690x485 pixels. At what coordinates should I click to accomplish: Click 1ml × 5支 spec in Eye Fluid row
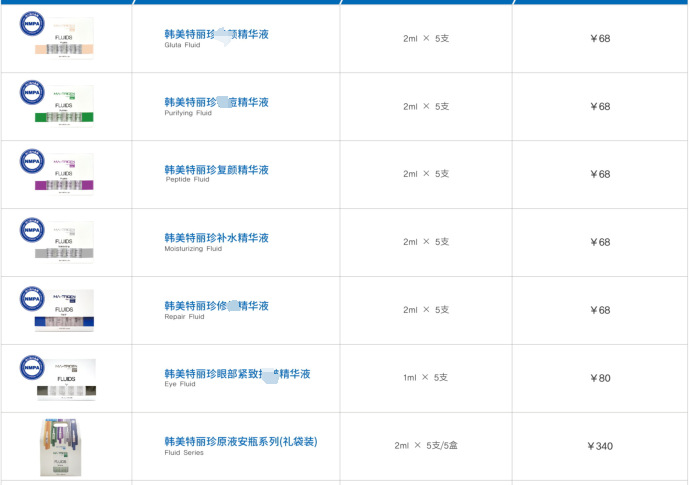(425, 377)
